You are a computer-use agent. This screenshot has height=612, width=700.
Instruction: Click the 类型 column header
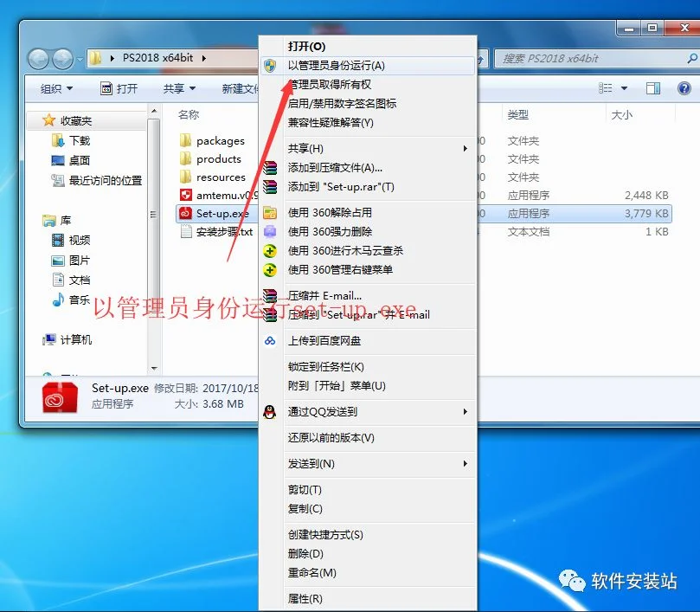[x=517, y=115]
